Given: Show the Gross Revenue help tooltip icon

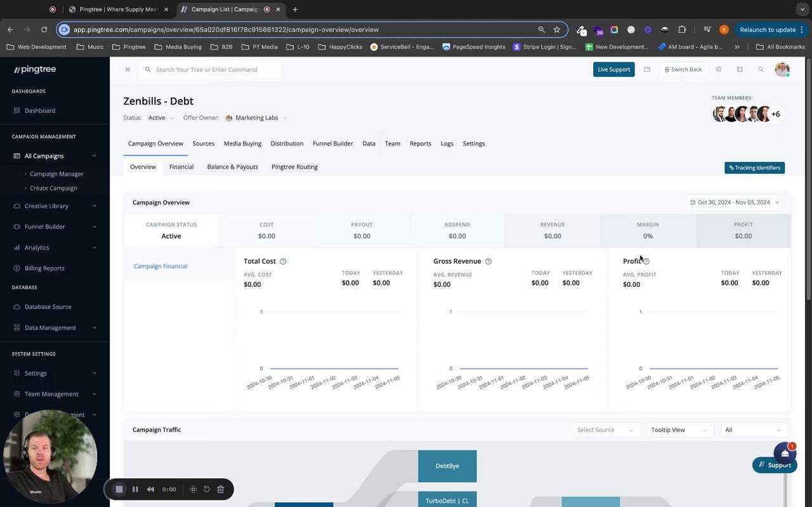Looking at the screenshot, I should click(x=488, y=261).
